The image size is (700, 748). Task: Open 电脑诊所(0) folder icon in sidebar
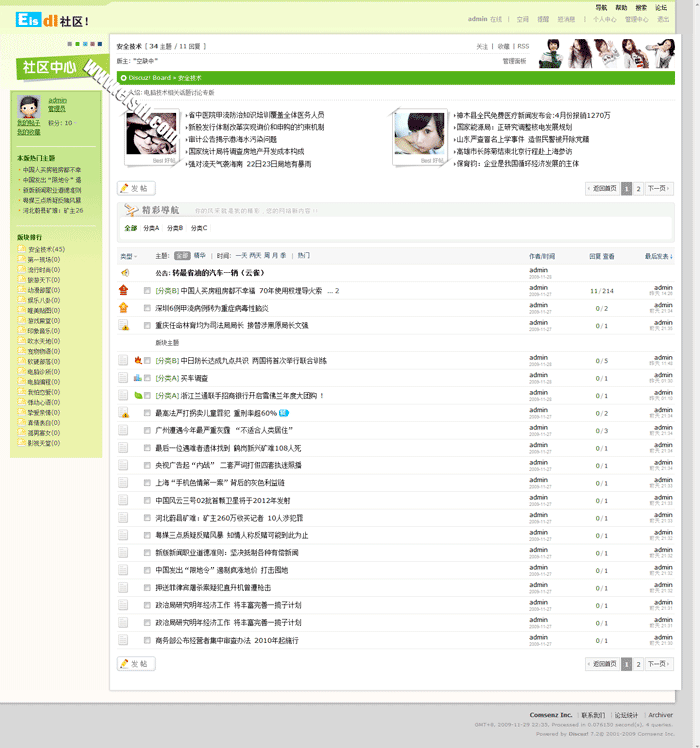point(21,371)
